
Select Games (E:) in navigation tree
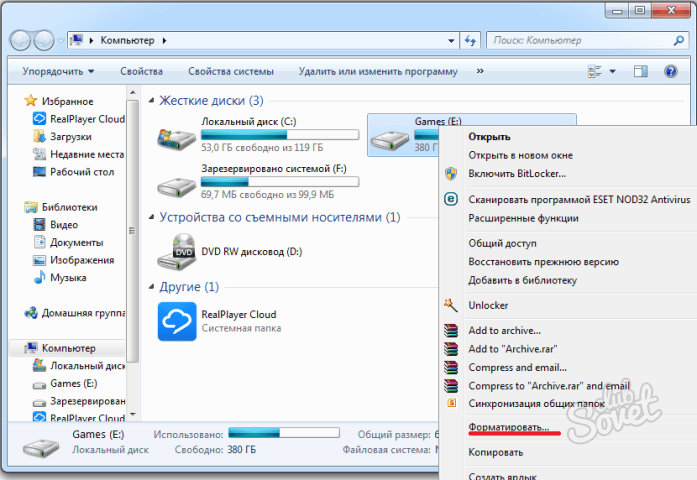point(65,383)
